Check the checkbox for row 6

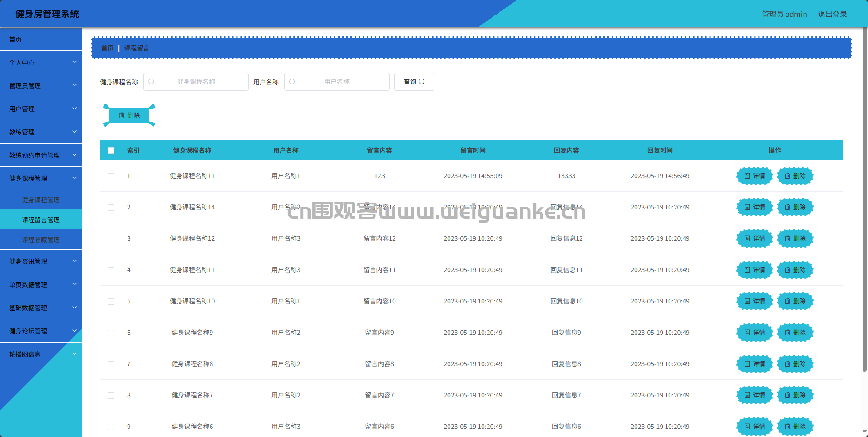tap(111, 333)
